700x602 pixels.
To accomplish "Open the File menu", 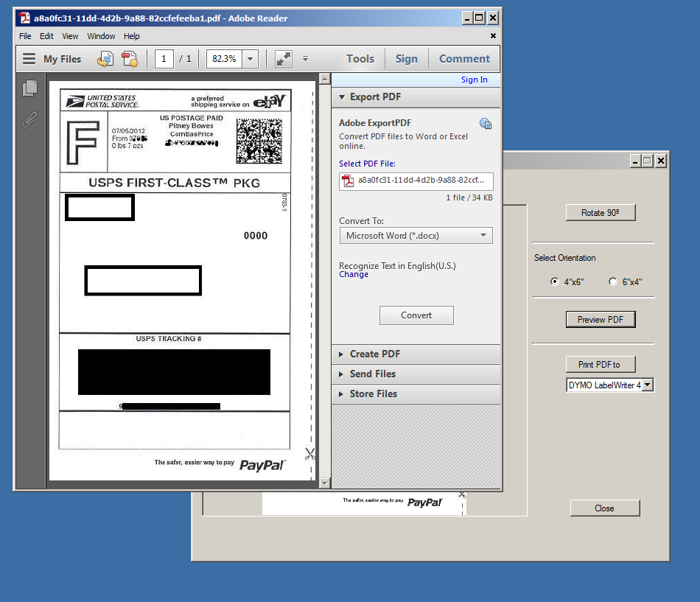I will [25, 36].
